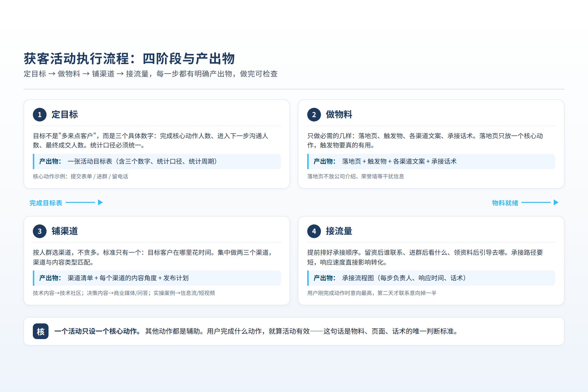Click the arrowhead after 物料就绪

(556, 202)
